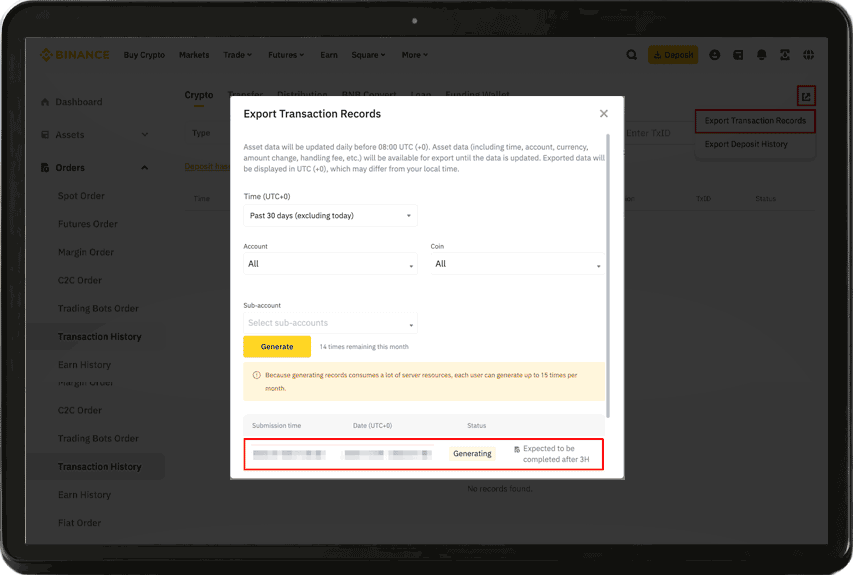Click the export icon above the dropdown
The width and height of the screenshot is (853, 575).
point(806,96)
